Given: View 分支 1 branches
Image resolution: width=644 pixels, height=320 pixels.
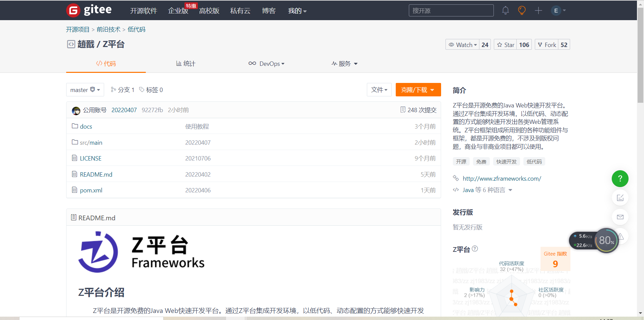Looking at the screenshot, I should click(x=123, y=90).
